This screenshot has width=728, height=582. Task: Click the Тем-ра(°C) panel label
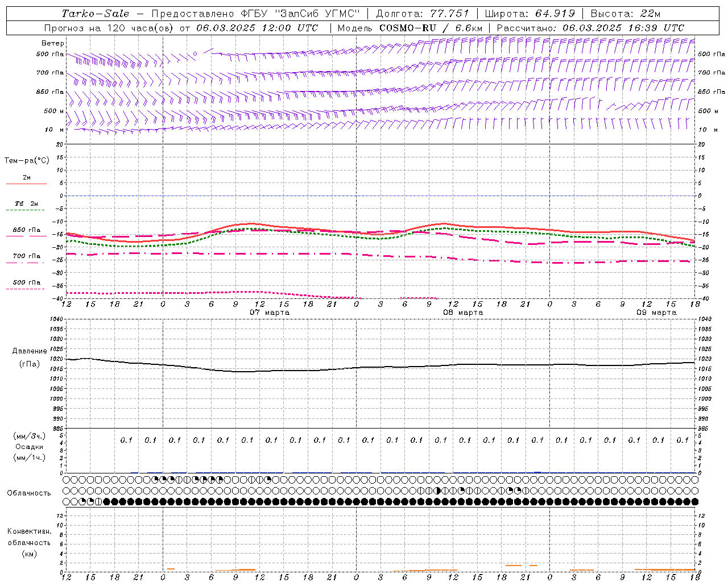(x=27, y=161)
